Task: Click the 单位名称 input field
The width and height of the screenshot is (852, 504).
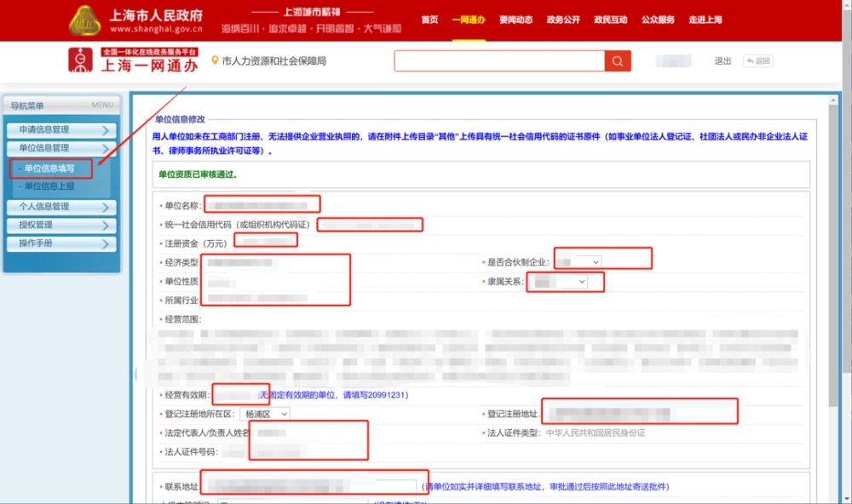Action: 262,205
